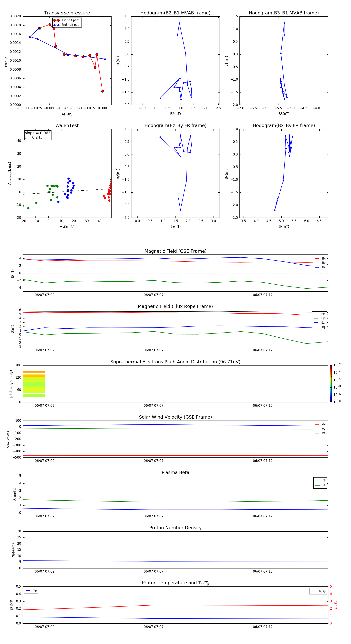Click '06/07 07:07' tick under Proton Temperature
This screenshot has width=351, height=644.
(x=153, y=627)
